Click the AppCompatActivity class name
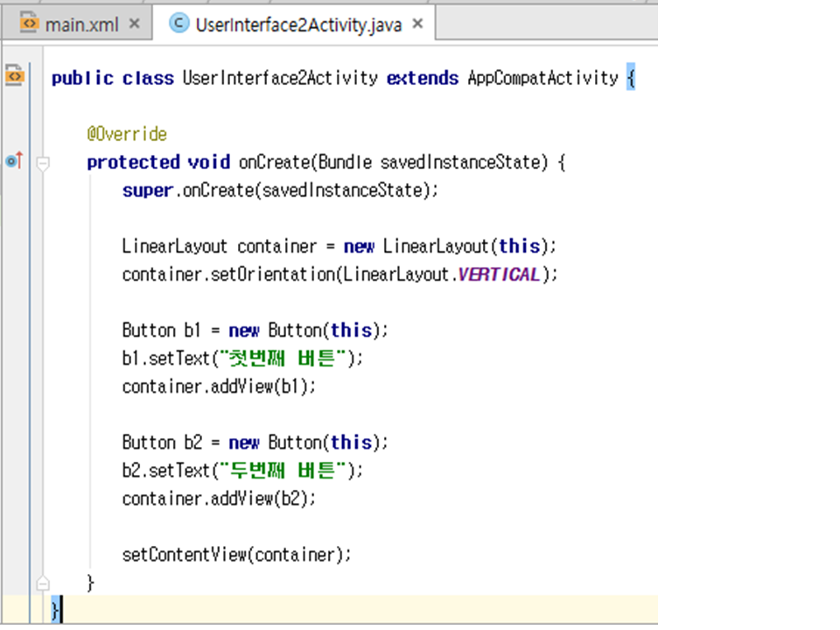840x630 pixels. (542, 78)
